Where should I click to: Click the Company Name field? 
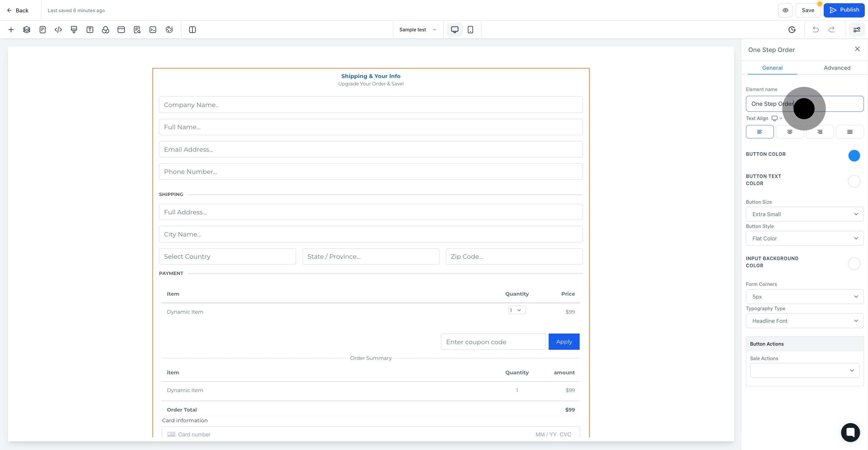371,105
